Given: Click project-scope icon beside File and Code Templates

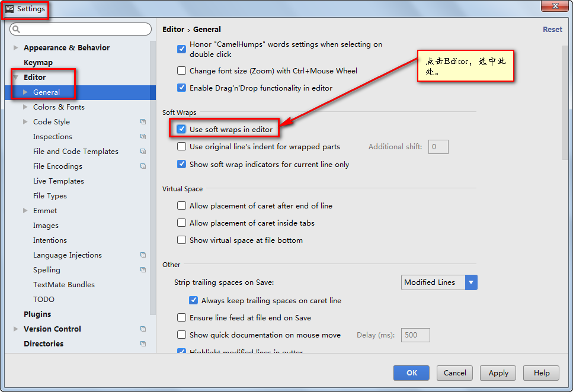Looking at the screenshot, I should [x=143, y=151].
